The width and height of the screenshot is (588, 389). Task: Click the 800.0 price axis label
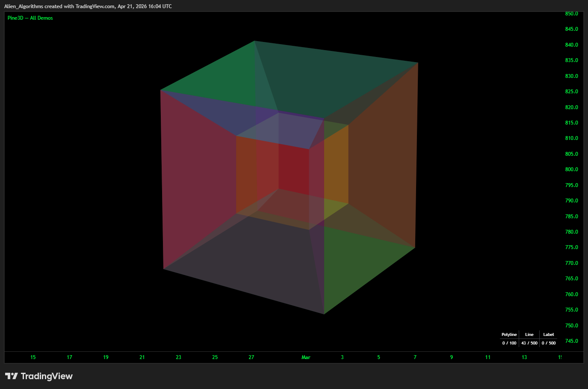click(571, 169)
